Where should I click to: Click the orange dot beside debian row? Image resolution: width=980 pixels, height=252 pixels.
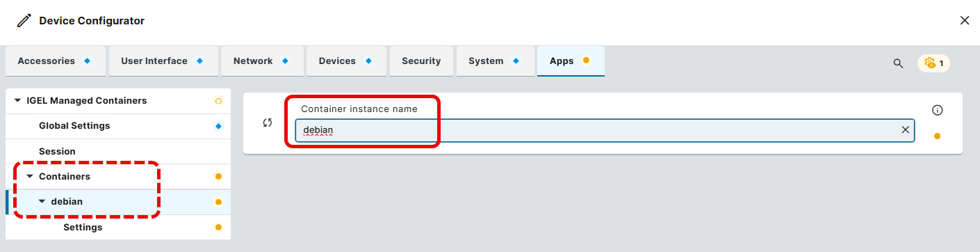218,202
